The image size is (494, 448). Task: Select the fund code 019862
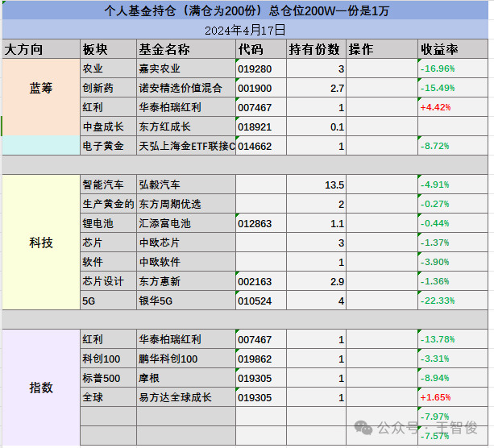click(x=261, y=359)
